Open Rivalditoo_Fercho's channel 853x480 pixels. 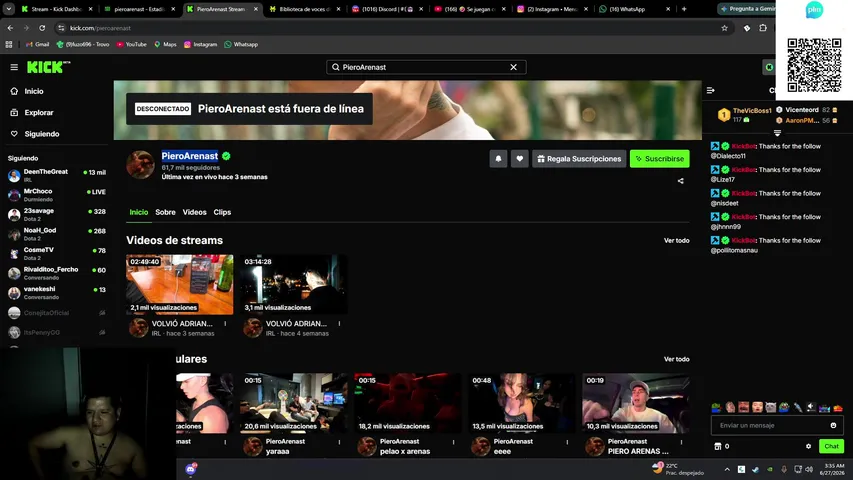point(57,273)
